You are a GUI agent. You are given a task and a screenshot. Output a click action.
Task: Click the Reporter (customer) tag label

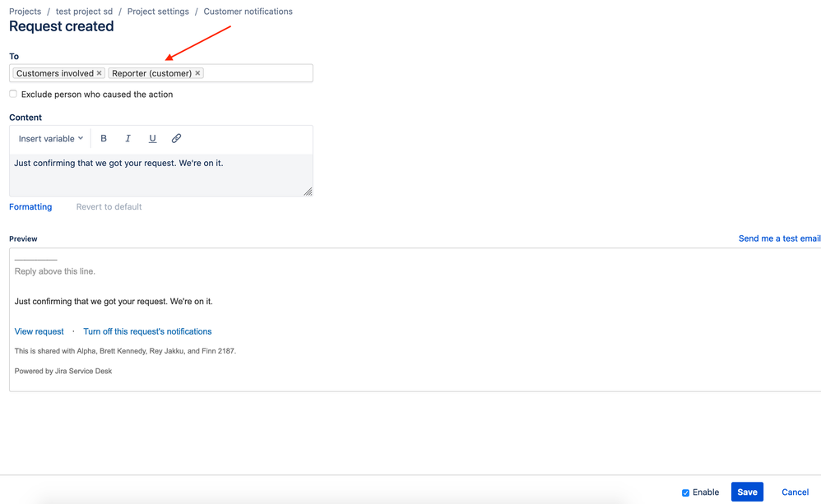coord(152,73)
